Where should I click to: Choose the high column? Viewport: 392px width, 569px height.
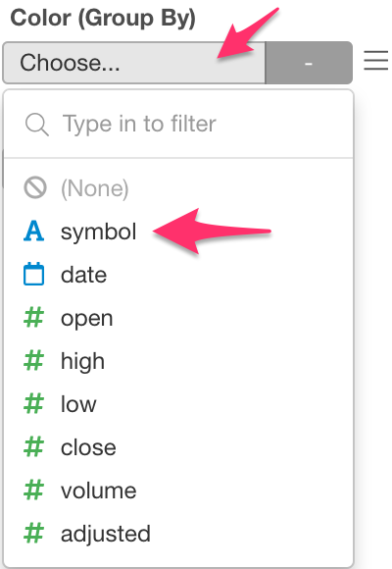coord(178,361)
